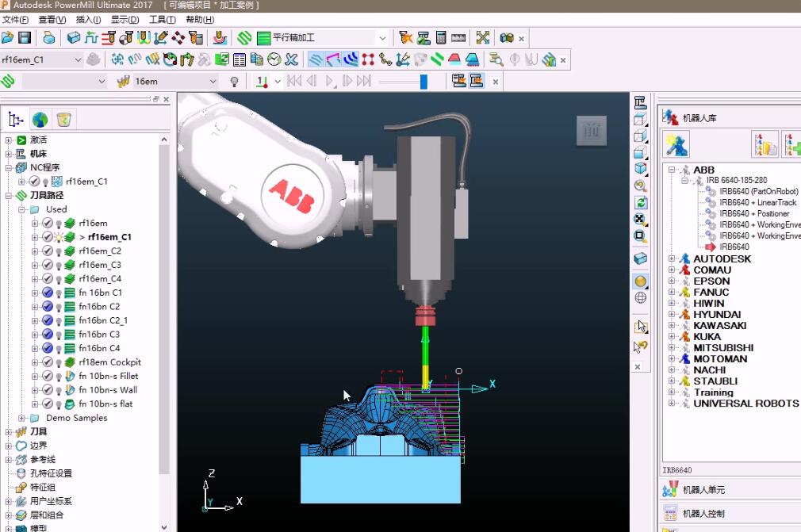Click the toolpath verification binoculars icon
This screenshot has width=801, height=532.
[506, 38]
